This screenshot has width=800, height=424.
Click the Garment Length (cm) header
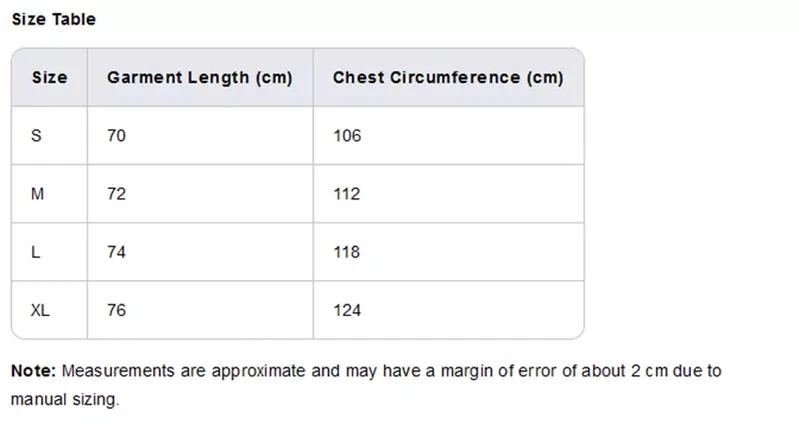point(199,77)
